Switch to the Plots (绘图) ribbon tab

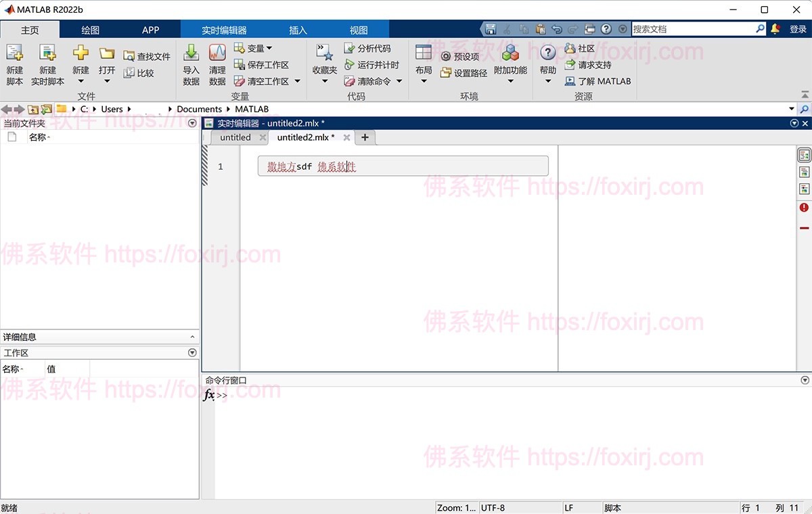90,30
